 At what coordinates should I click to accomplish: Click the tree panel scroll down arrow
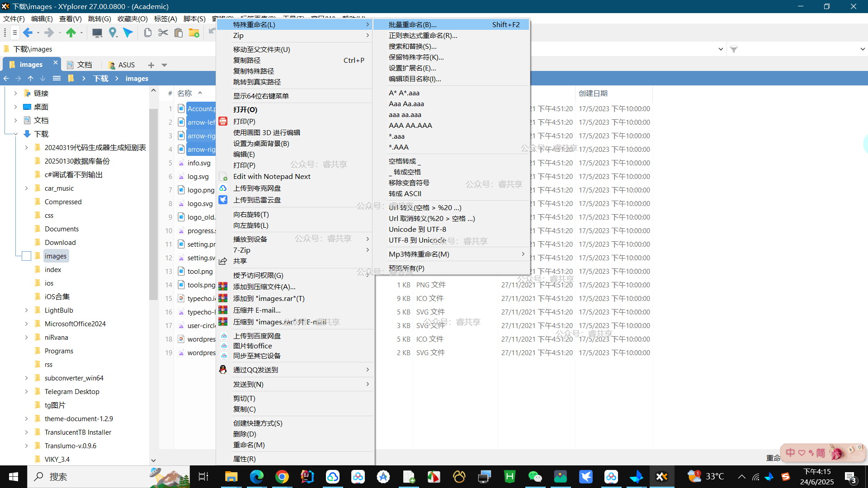[x=153, y=460]
